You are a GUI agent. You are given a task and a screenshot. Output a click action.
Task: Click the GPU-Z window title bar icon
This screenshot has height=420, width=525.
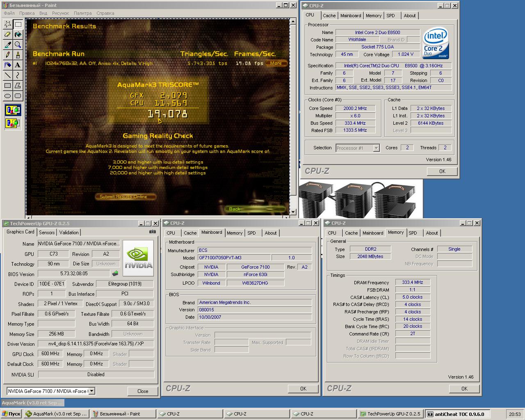(6, 224)
